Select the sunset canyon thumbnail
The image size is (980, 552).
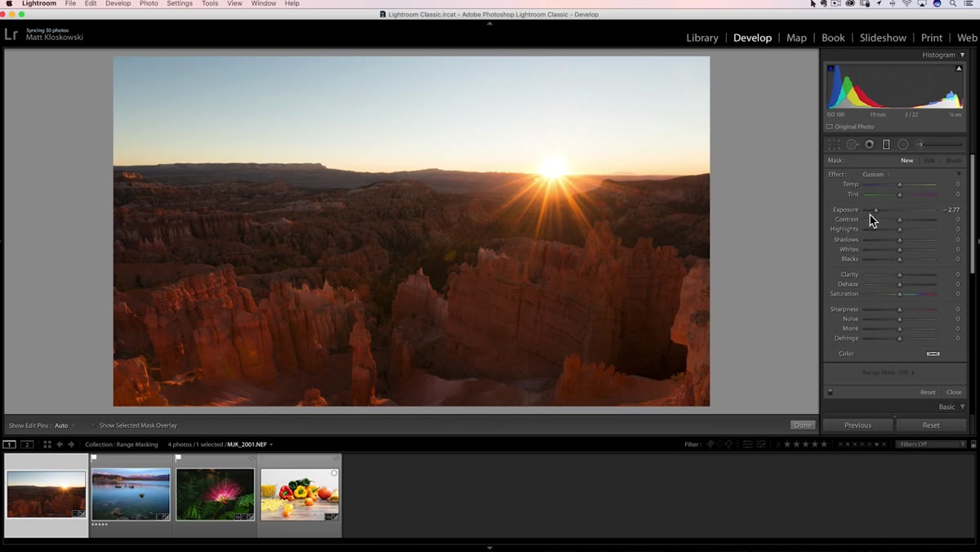(47, 494)
